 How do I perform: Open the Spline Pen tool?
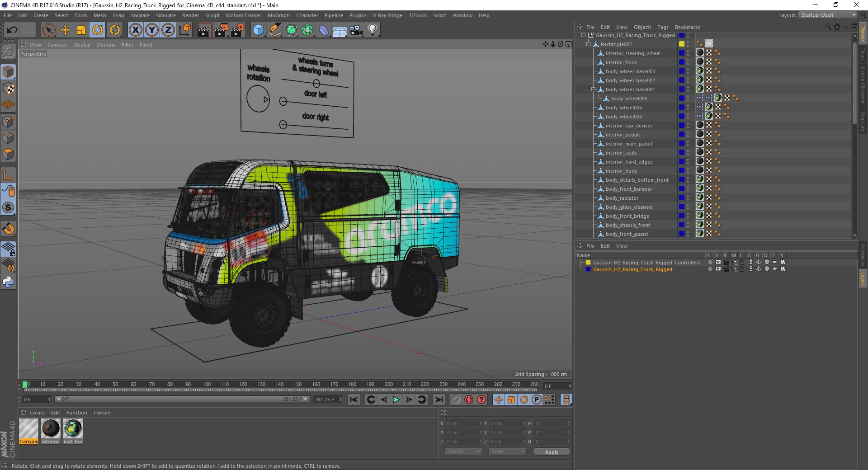pyautogui.click(x=275, y=30)
